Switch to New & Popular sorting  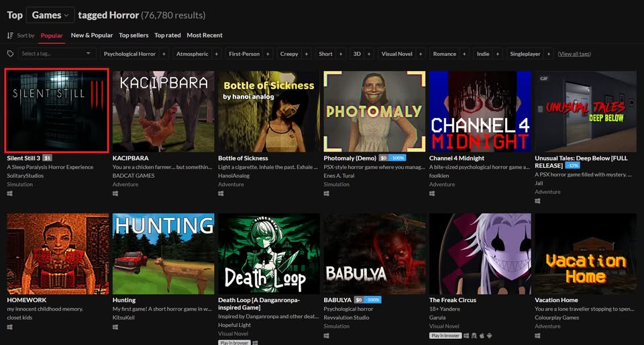coord(92,36)
